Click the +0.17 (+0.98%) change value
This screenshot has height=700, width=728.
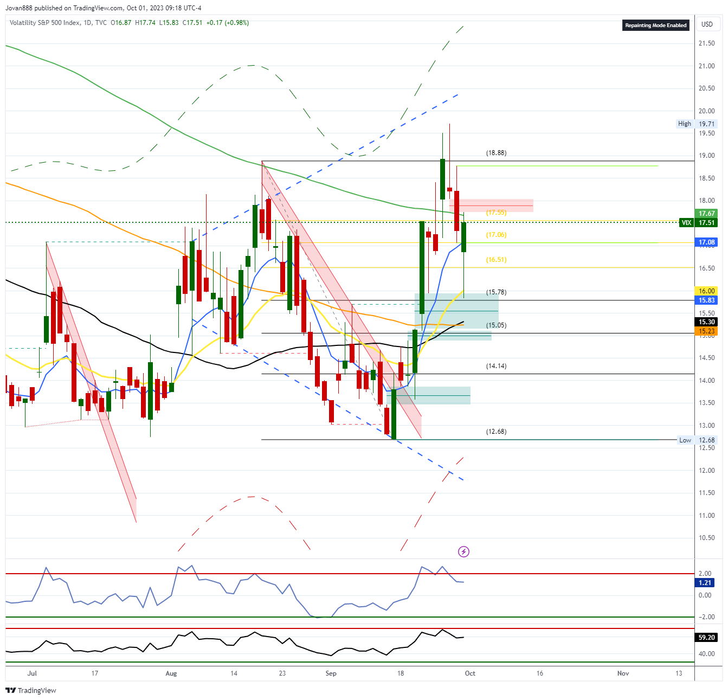(x=228, y=23)
